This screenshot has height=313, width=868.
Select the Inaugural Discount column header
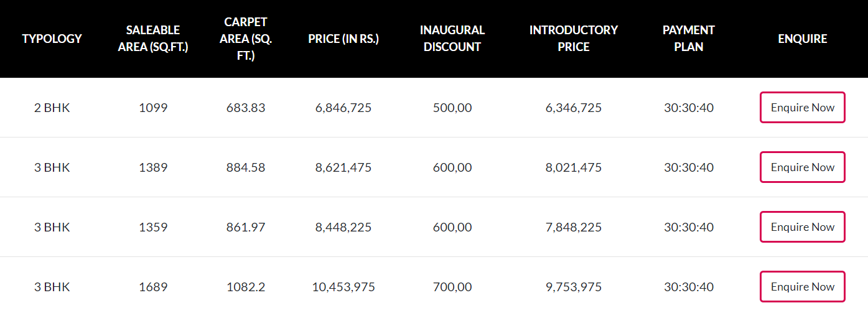(x=452, y=39)
